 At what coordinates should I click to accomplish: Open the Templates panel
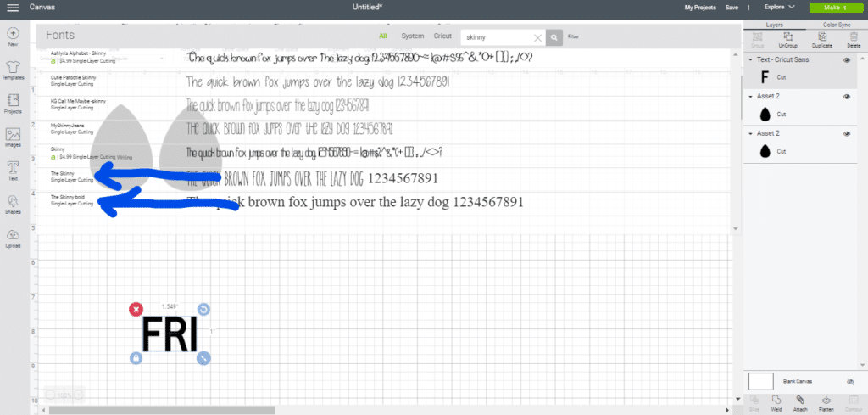point(13,69)
